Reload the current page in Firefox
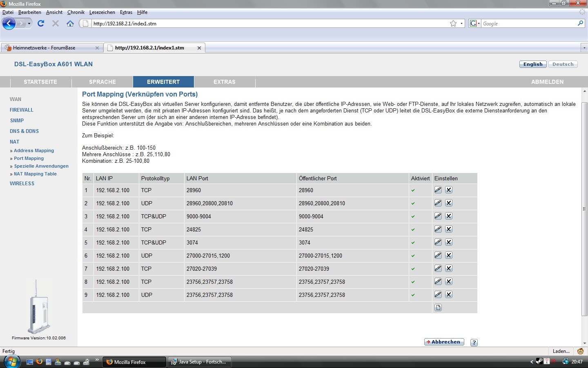This screenshot has height=368, width=588. pos(41,23)
